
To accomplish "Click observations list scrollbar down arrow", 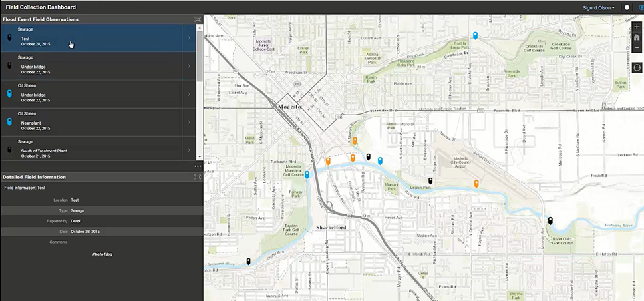I will 200,157.
